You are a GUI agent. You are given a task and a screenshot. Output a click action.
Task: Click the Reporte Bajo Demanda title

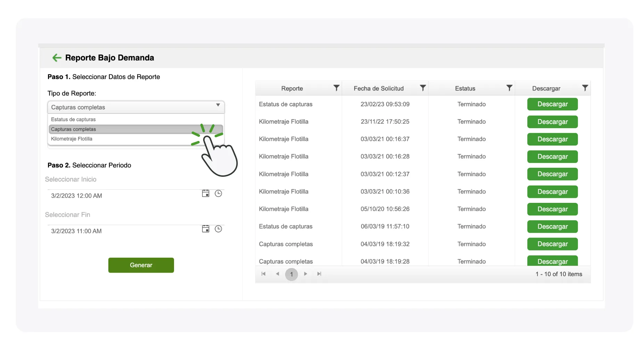click(x=109, y=58)
